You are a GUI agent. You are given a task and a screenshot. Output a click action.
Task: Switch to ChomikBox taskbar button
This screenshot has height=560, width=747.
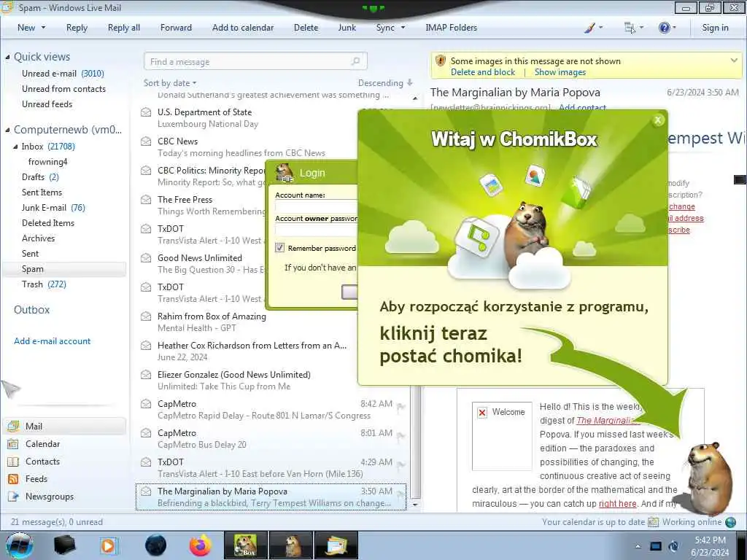click(245, 545)
